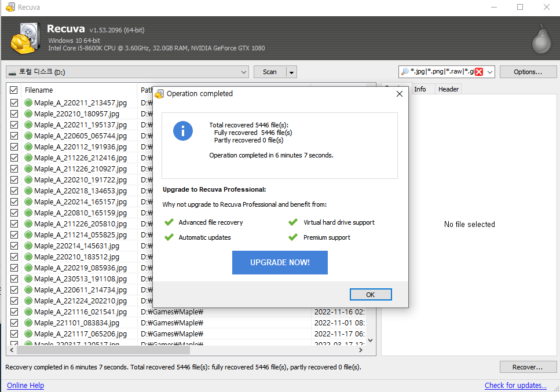The height and width of the screenshot is (392, 560).
Task: Select the Maple_A_221224_202210.jpg filename
Action: tap(80, 301)
